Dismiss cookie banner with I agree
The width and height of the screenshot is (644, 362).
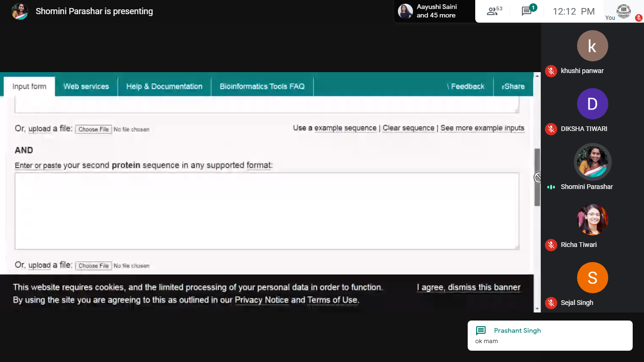pos(468,288)
